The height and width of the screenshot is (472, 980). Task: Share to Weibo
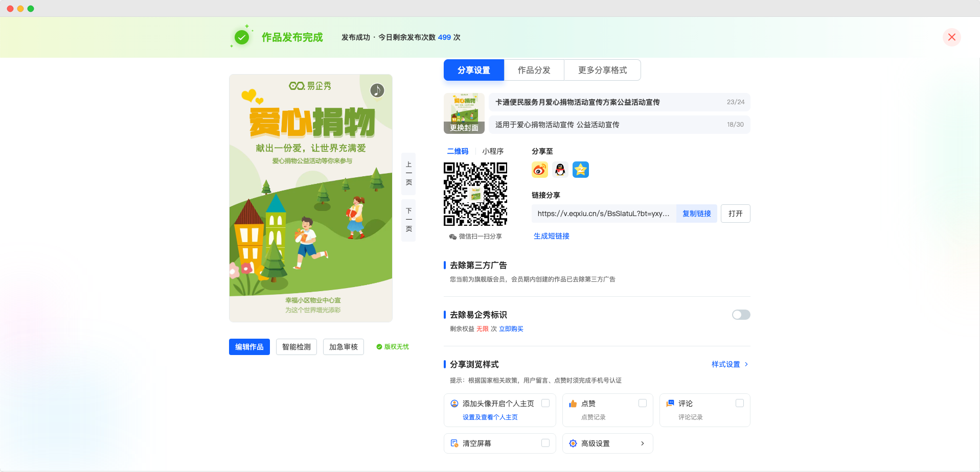coord(540,170)
